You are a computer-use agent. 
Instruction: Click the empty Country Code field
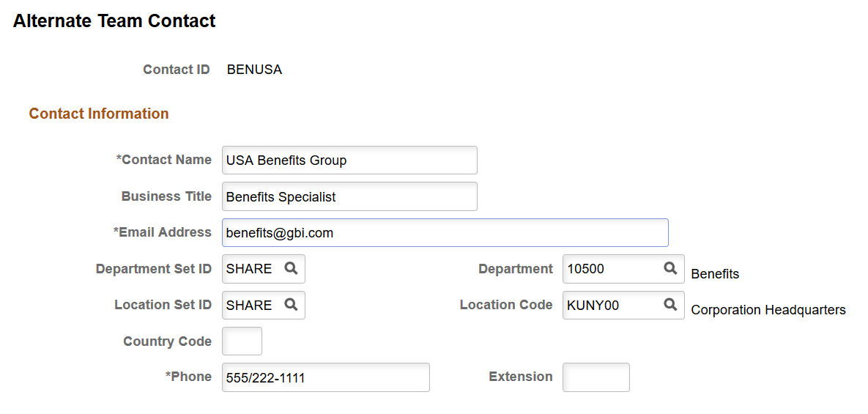tap(242, 341)
